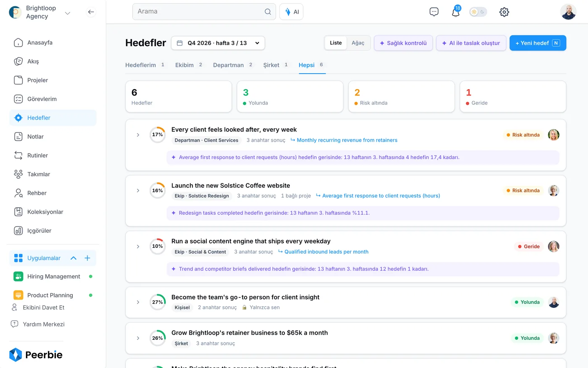The image size is (588, 368).
Task: Expand the 'go-to person for client insight' goal
Action: [138, 302]
